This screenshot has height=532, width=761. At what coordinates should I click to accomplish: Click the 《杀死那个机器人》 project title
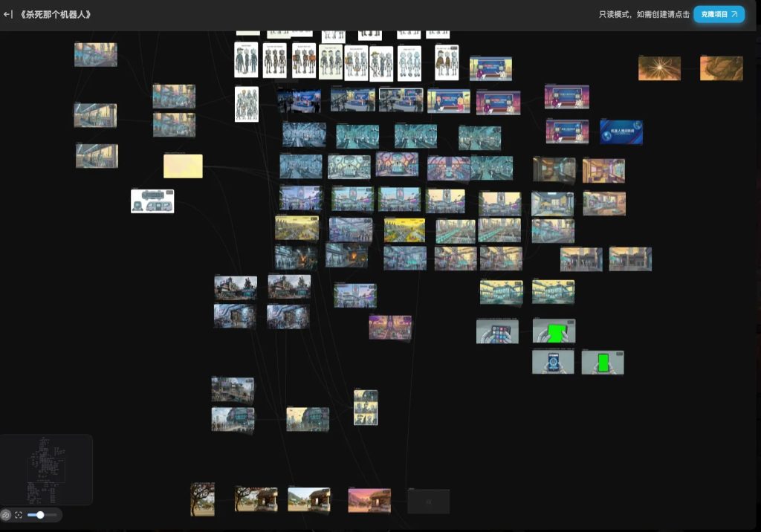[x=56, y=14]
